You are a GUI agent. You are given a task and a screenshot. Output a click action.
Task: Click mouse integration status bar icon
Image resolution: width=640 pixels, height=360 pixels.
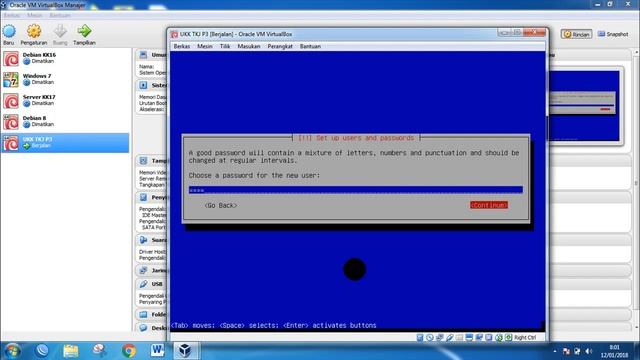[x=498, y=338]
